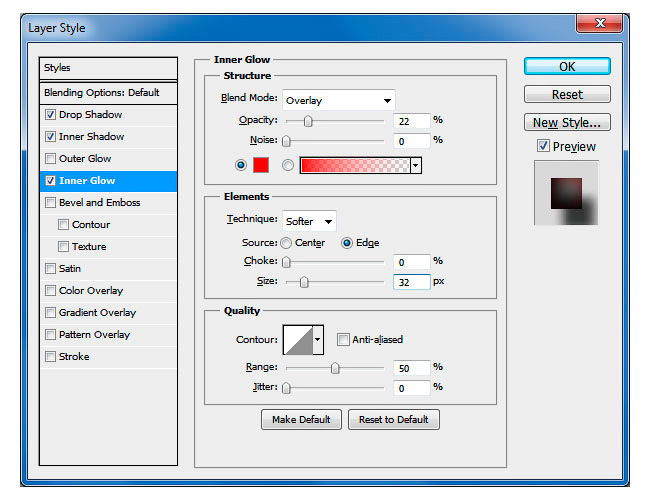
Task: Toggle the Preview checkbox
Action: [x=543, y=146]
